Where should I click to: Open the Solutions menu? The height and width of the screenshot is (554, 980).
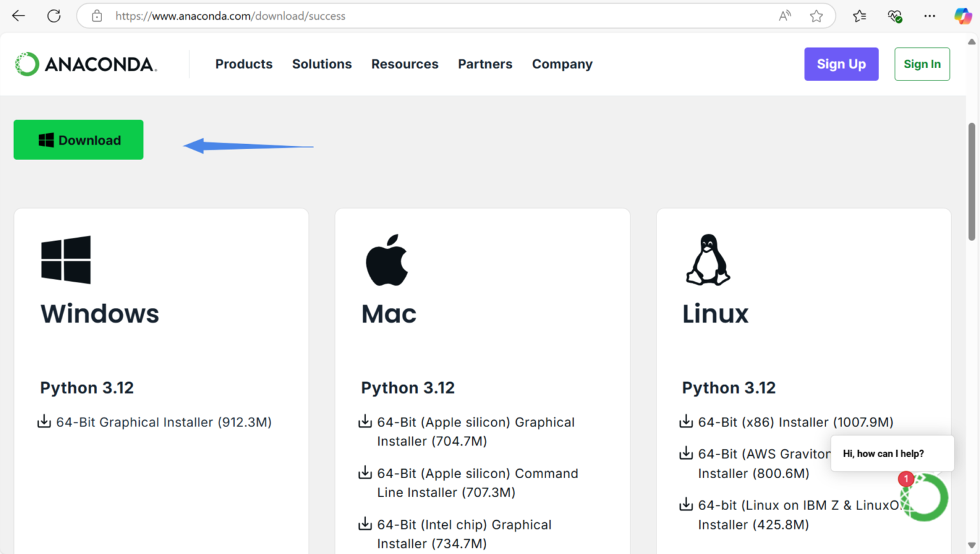tap(322, 64)
